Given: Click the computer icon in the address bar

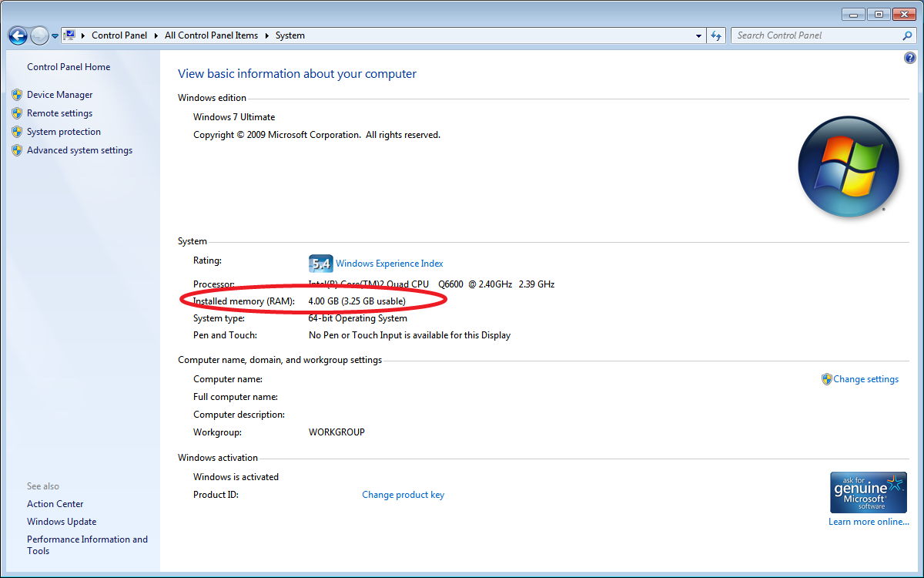Looking at the screenshot, I should tap(69, 35).
